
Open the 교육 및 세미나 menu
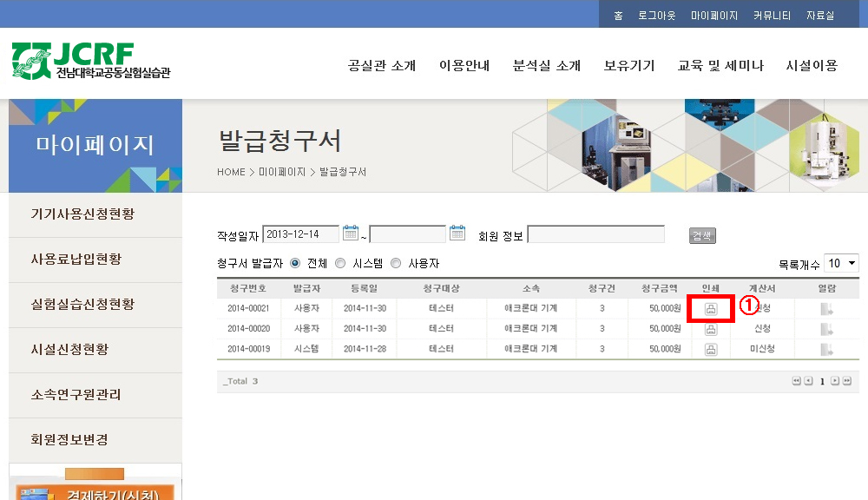tap(720, 66)
